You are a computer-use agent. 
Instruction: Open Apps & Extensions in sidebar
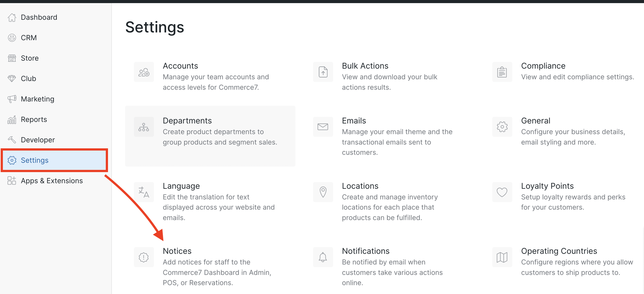pyautogui.click(x=52, y=181)
